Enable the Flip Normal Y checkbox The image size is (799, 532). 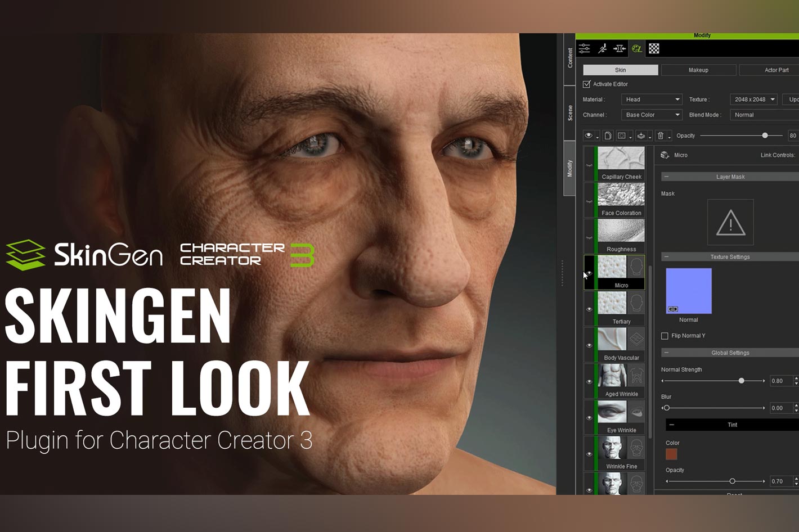click(665, 336)
